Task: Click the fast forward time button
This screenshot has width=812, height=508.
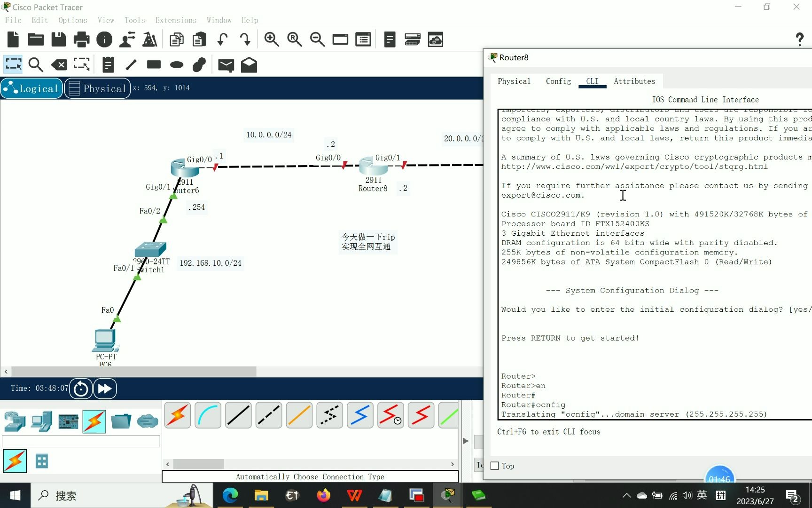Action: pyautogui.click(x=105, y=389)
